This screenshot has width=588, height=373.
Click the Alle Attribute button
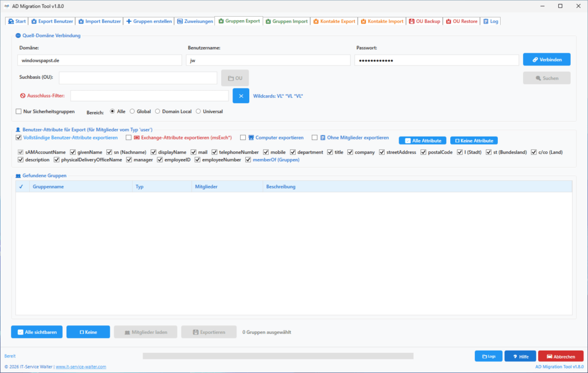pos(422,141)
